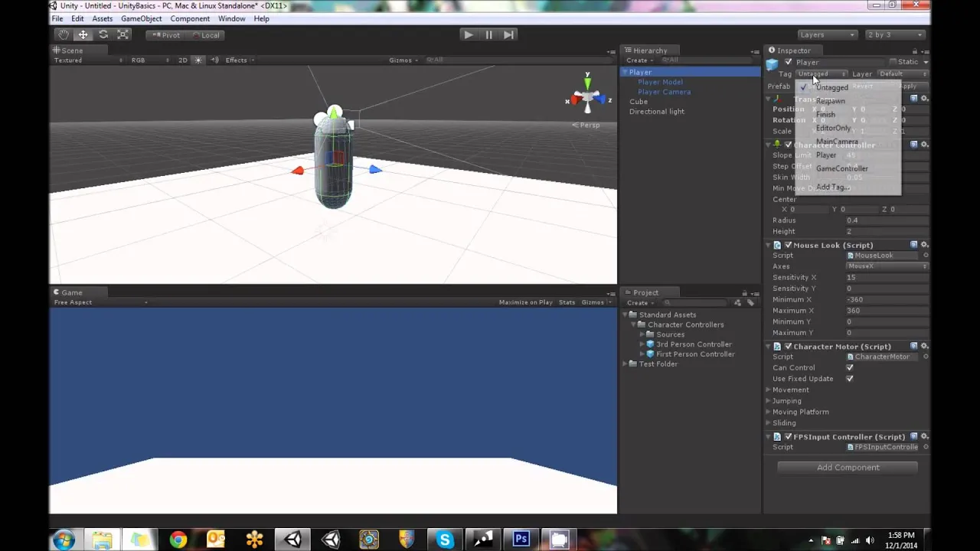Toggle scene audio speaker icon
The image size is (980, 551).
point(214,60)
